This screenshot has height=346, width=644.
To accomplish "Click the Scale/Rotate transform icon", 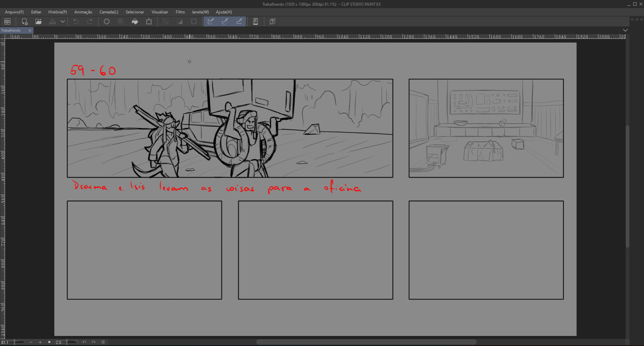I will [149, 21].
